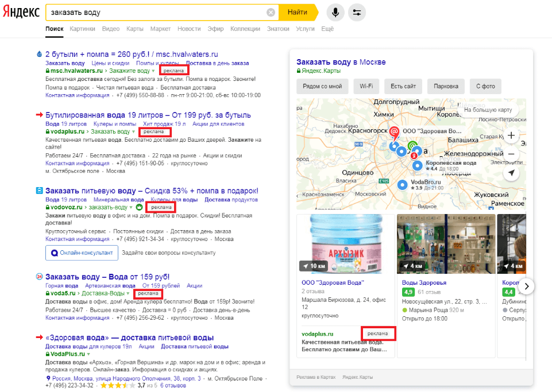This screenshot has width=552, height=392.
Task: Open the Воды Здоровья card title
Action: point(424,282)
